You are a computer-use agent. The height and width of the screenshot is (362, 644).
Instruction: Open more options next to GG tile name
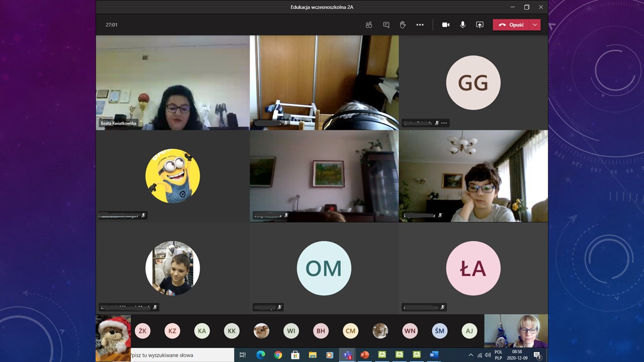click(444, 123)
